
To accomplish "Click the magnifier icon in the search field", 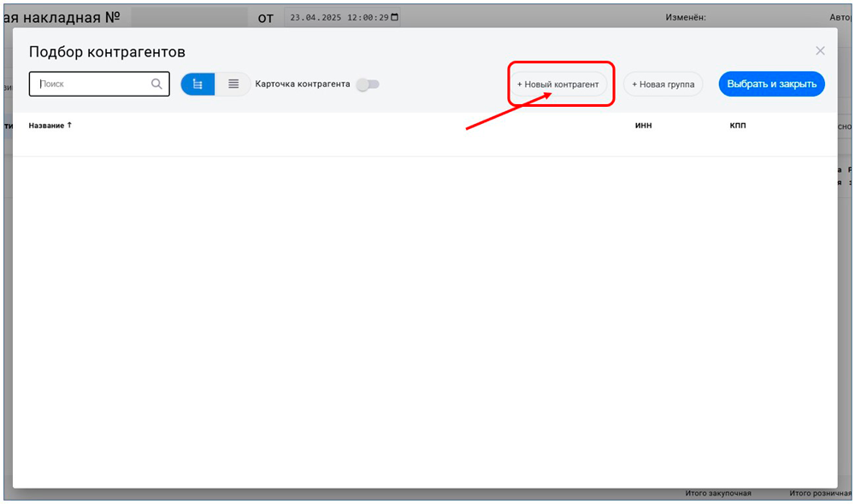I will [156, 84].
